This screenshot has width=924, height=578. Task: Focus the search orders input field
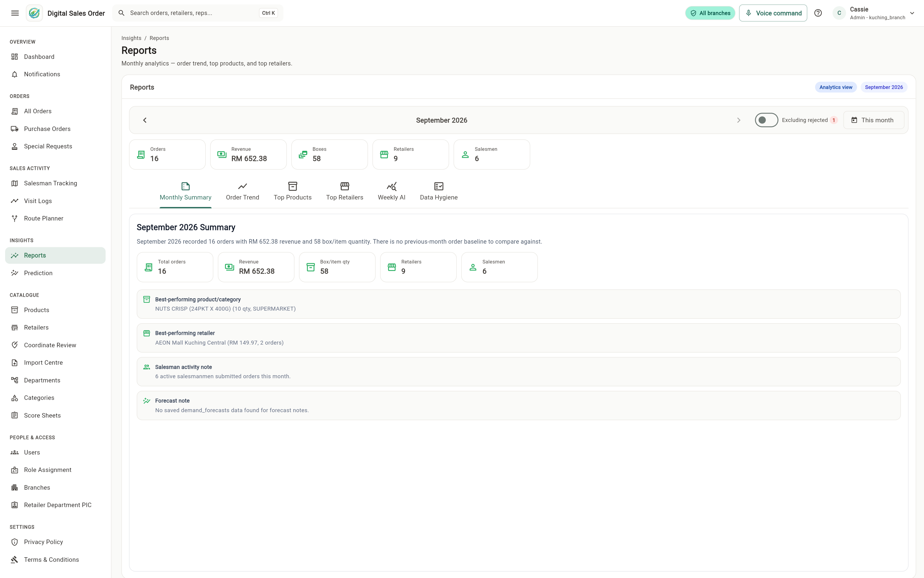(x=198, y=13)
